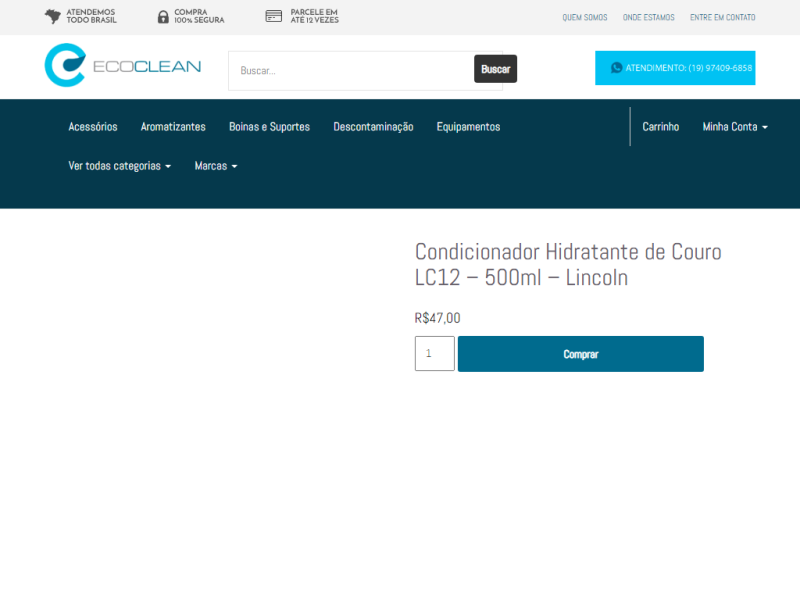Click the Buscar search button
Viewport: 800px width, 600px height.
tap(495, 69)
